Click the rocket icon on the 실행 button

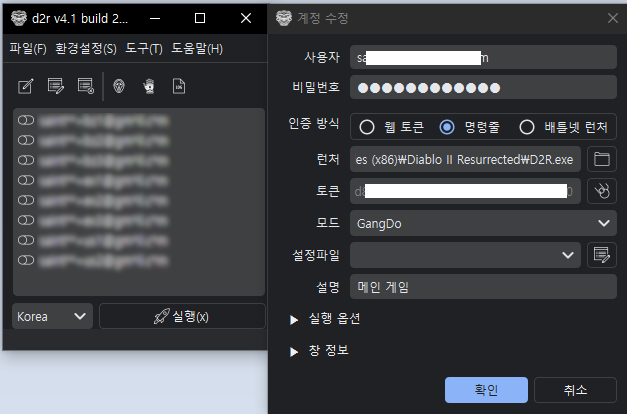pos(161,316)
